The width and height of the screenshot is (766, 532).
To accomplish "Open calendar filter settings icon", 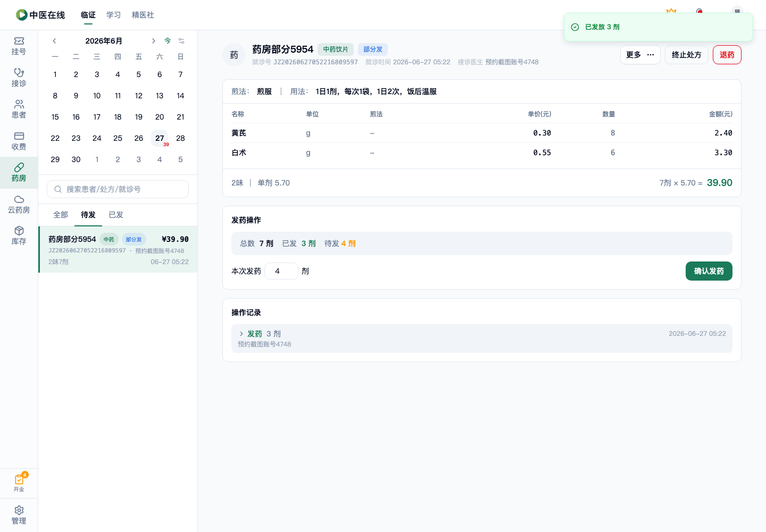I will point(181,41).
